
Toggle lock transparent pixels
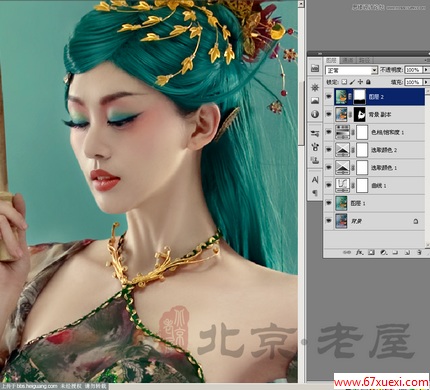coord(344,82)
